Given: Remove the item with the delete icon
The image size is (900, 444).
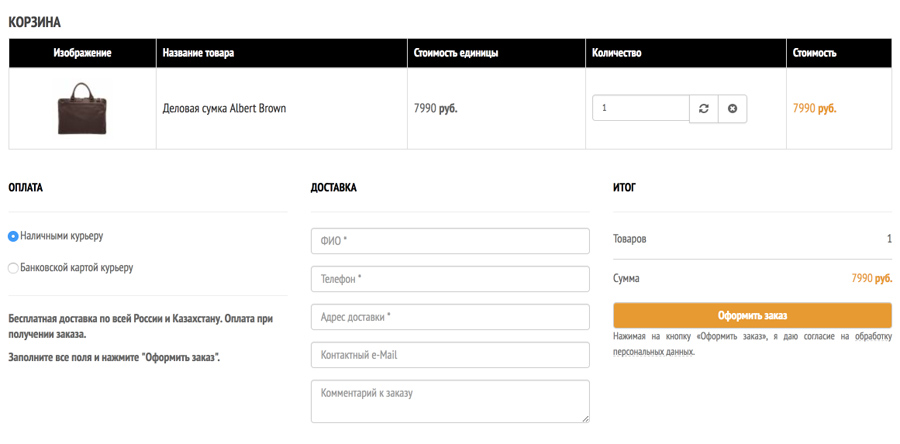Looking at the screenshot, I should click(732, 108).
